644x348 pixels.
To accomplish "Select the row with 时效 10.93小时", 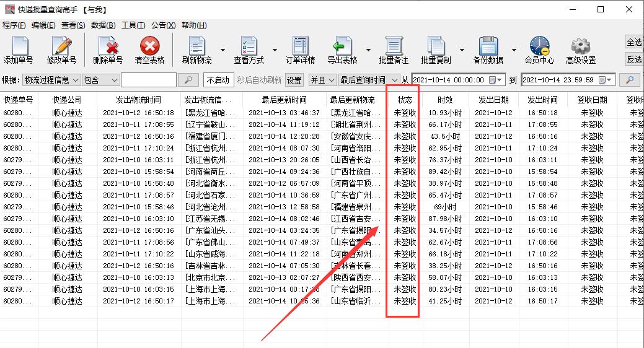I will (x=322, y=113).
